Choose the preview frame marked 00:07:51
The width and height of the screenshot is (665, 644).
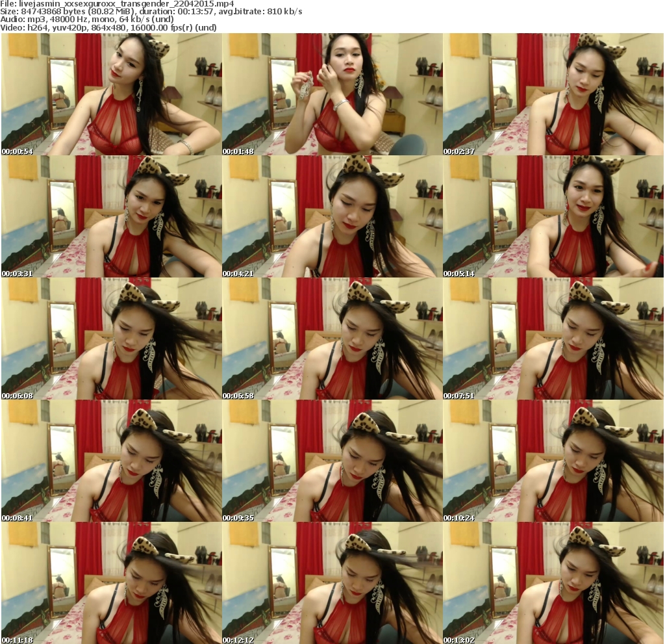pos(553,339)
